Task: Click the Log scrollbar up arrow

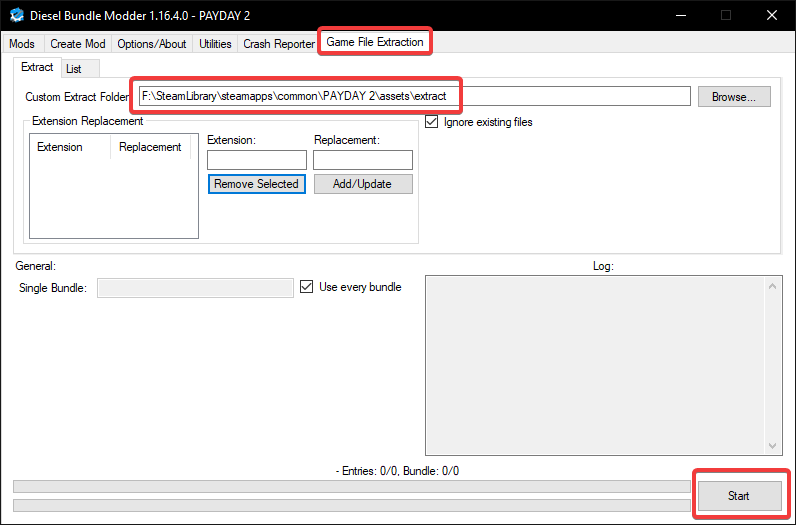Action: point(772,286)
